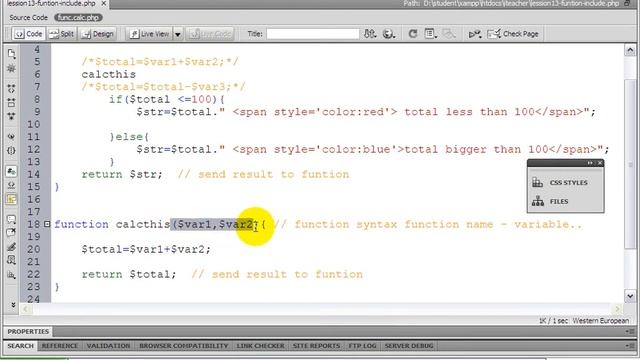Switch to Split view
The width and height of the screenshot is (640, 360).
coord(62,34)
